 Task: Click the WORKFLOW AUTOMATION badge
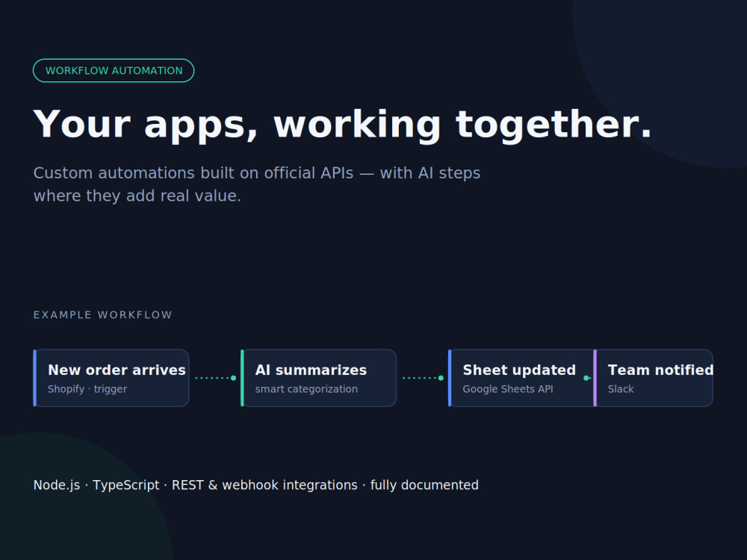click(x=114, y=70)
